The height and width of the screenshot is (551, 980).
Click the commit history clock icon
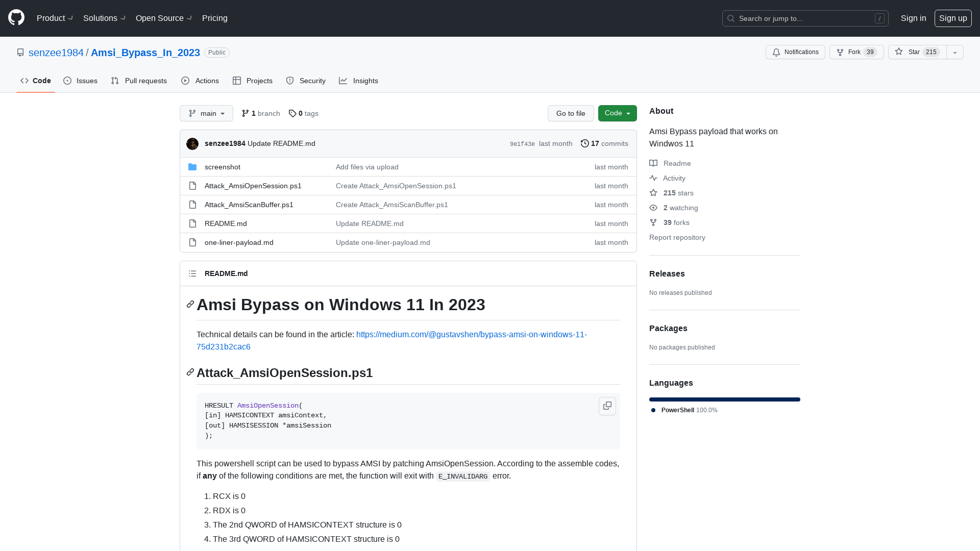(x=585, y=143)
